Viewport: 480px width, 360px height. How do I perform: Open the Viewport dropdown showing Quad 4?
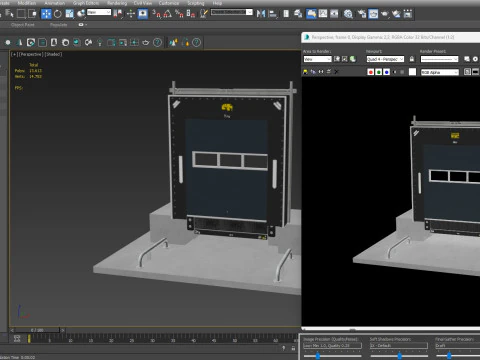[x=385, y=59]
